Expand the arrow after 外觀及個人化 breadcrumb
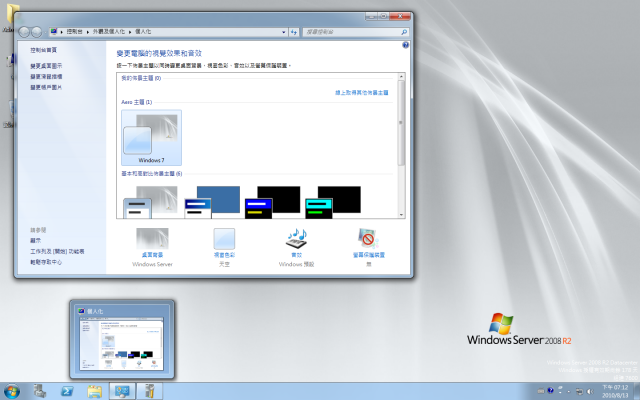The width and height of the screenshot is (640, 400). point(130,32)
